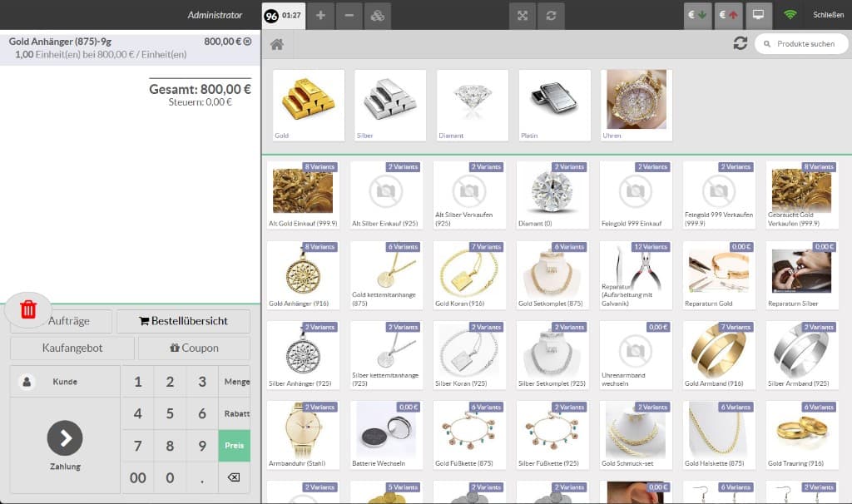Apply a Coupon
Viewport: 852px width, 504px height.
[194, 348]
